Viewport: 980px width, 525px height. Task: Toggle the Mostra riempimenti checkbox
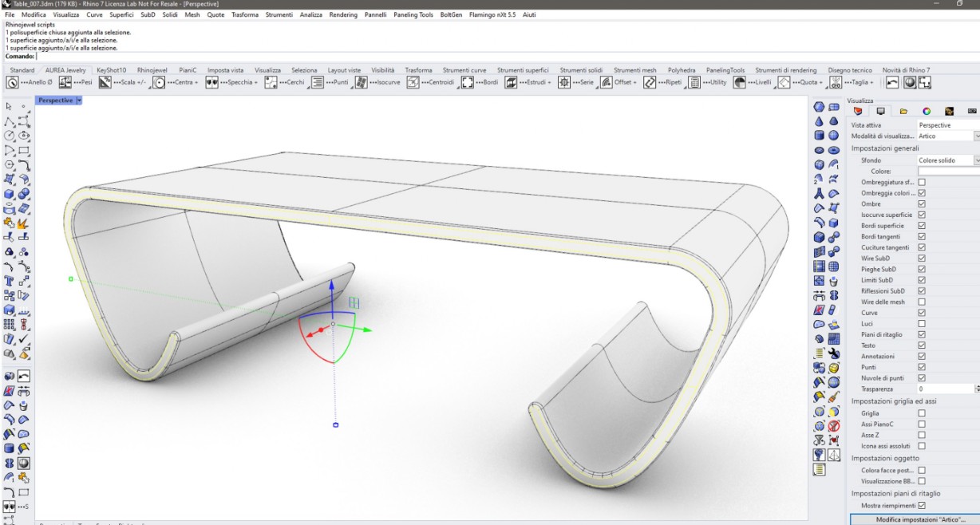pyautogui.click(x=922, y=505)
